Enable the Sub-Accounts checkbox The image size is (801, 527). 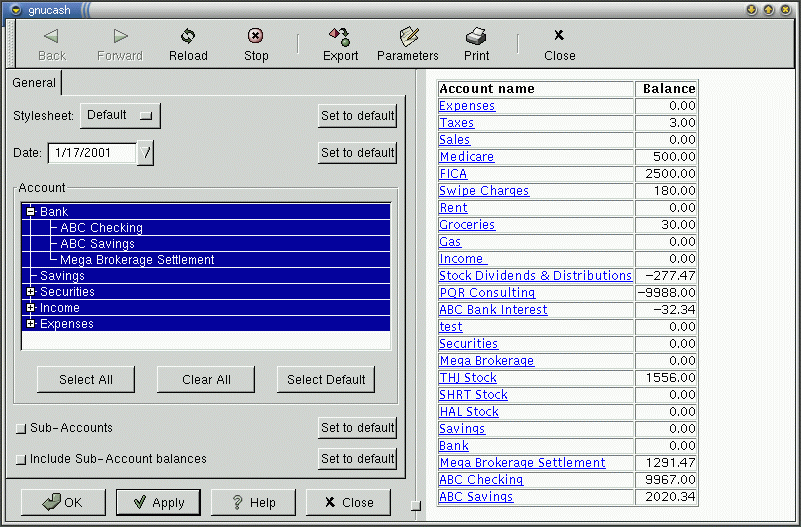coord(21,429)
